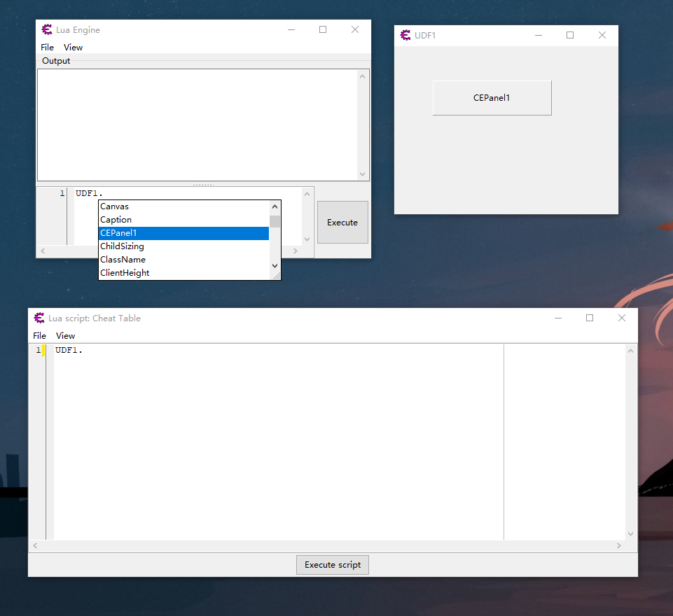
Task: Choose Caption in the autocomplete list
Action: coord(183,220)
